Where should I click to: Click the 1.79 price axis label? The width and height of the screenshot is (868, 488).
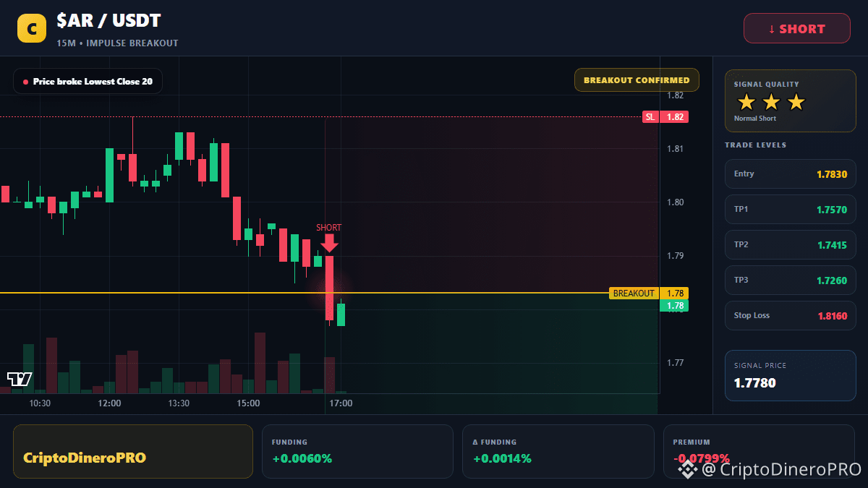(x=675, y=256)
